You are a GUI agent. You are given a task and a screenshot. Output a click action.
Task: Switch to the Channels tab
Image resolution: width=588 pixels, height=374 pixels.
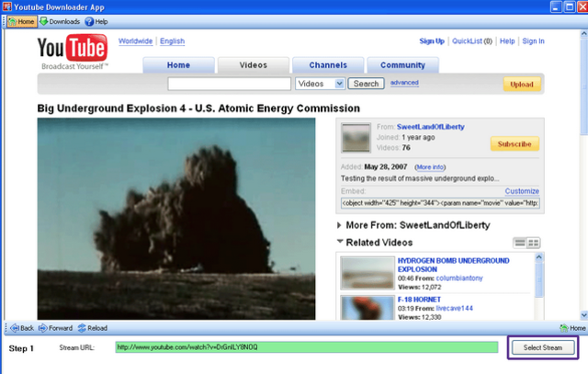point(328,65)
